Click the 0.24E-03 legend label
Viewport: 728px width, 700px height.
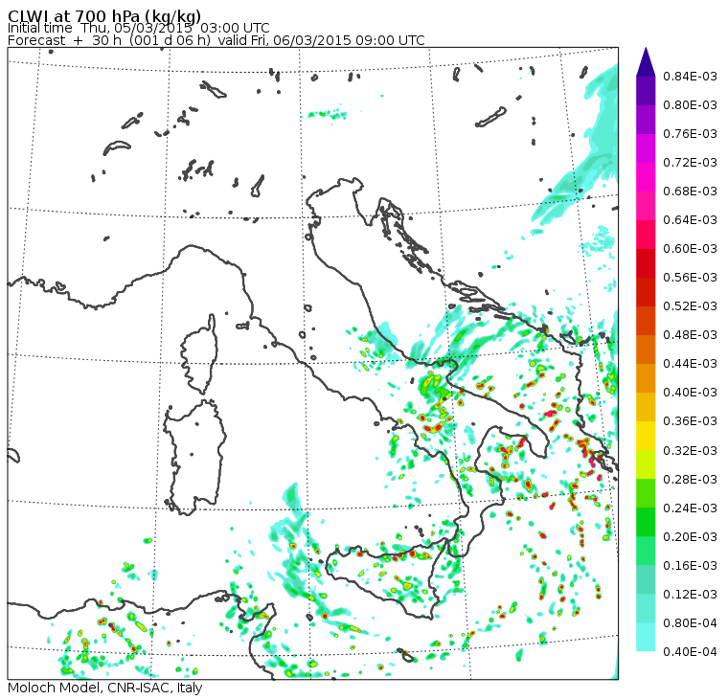tap(690, 508)
